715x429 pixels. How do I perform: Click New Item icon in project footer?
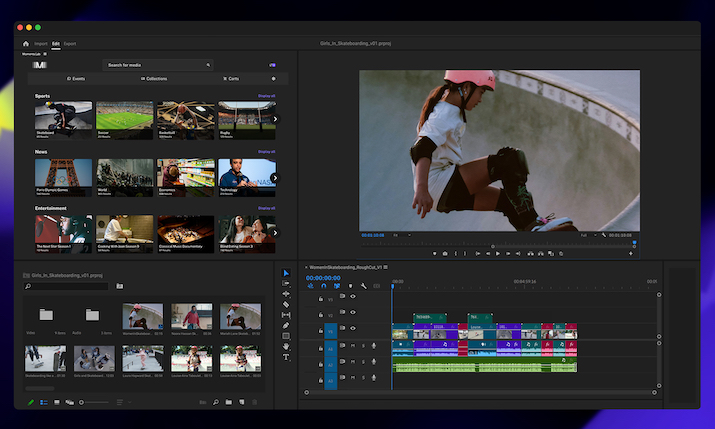click(x=242, y=402)
